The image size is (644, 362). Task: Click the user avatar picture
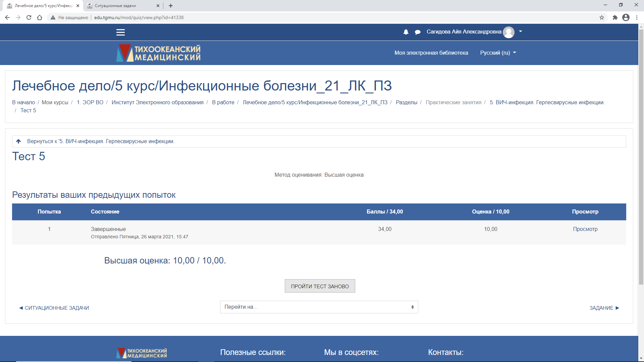click(508, 32)
